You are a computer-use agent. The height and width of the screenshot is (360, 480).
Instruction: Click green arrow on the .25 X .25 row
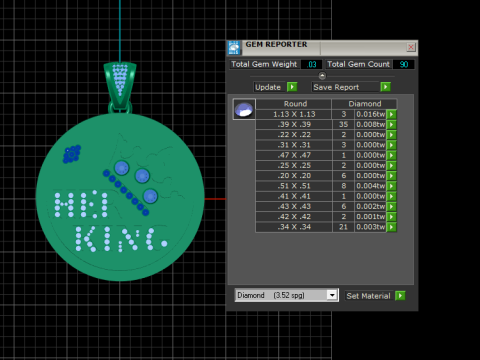pos(392,166)
